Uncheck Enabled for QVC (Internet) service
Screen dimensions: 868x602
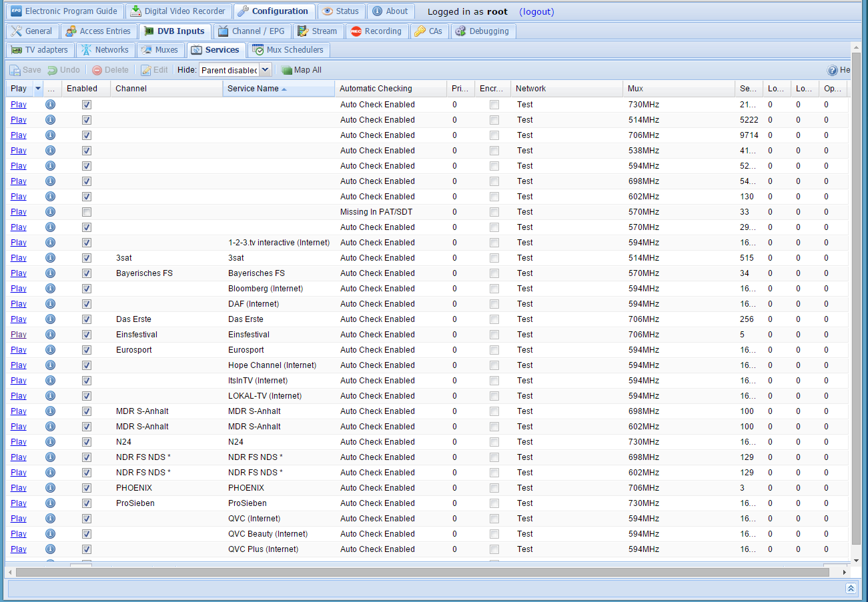87,519
